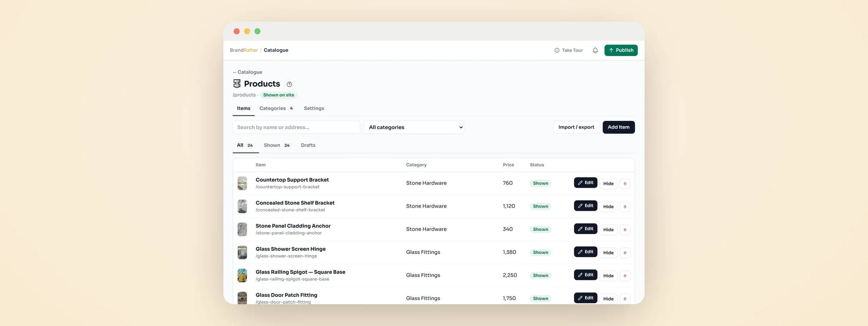Filter by the Shown 24 tab
The image size is (868, 326).
[x=277, y=145]
